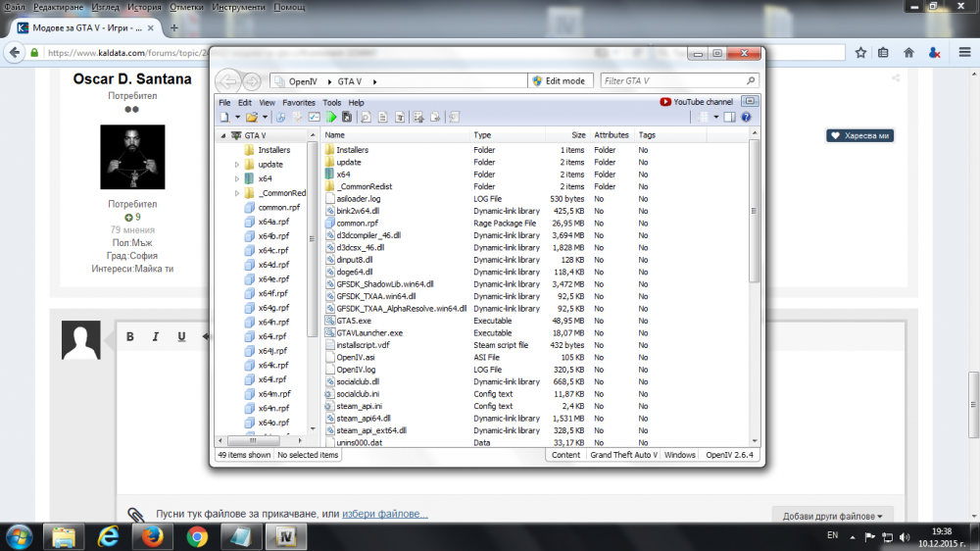Click the back arrow in OpenIV navigation
Image resolution: width=980 pixels, height=551 pixels.
(228, 81)
